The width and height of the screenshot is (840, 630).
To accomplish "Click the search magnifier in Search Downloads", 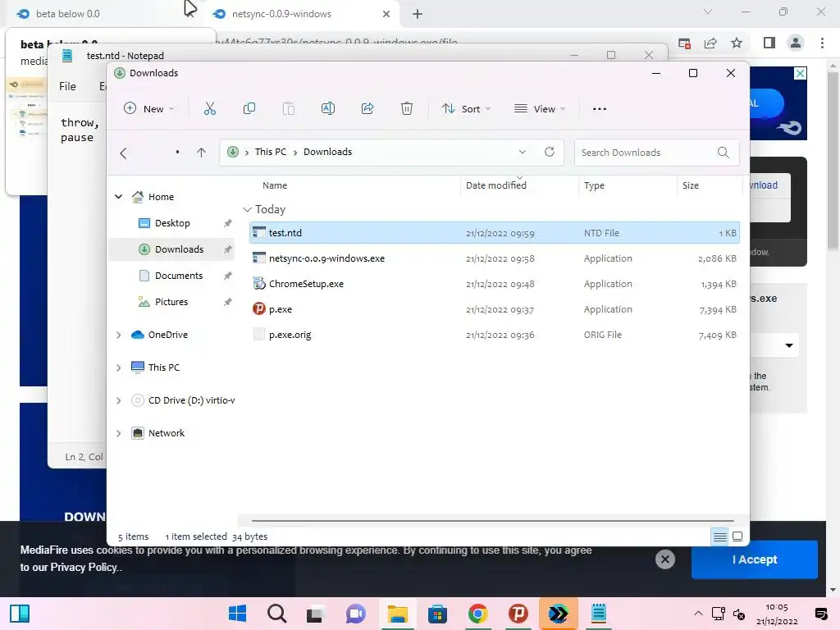I will (x=724, y=153).
